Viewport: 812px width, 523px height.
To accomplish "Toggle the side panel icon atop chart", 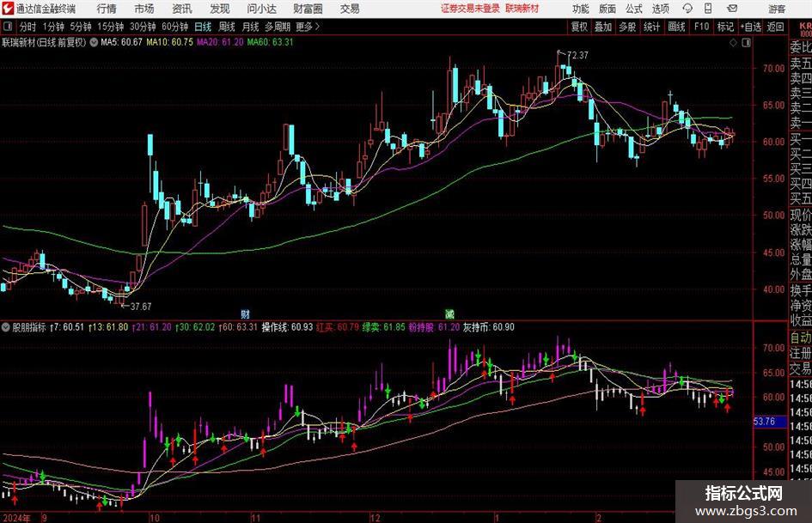I will pos(746,43).
